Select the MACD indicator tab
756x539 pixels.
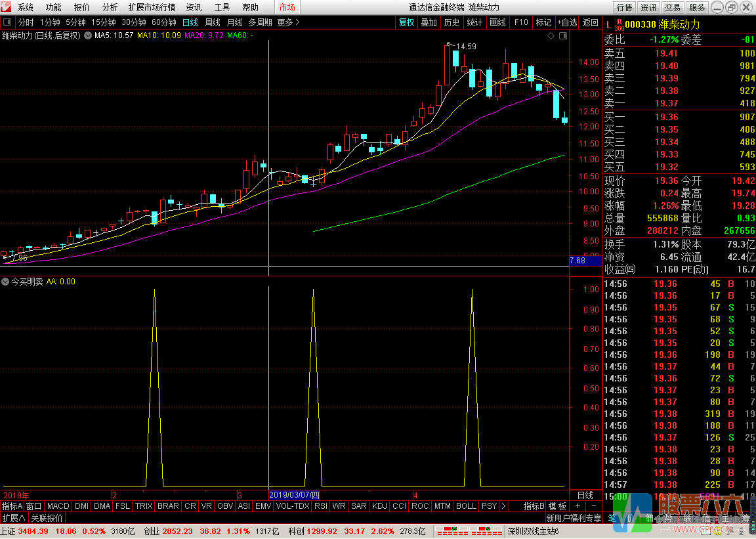(58, 506)
